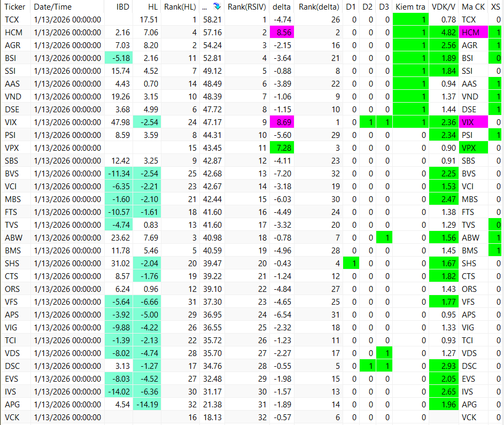
Task: Click IBD value -5.18 in BSI row
Action: point(119,58)
